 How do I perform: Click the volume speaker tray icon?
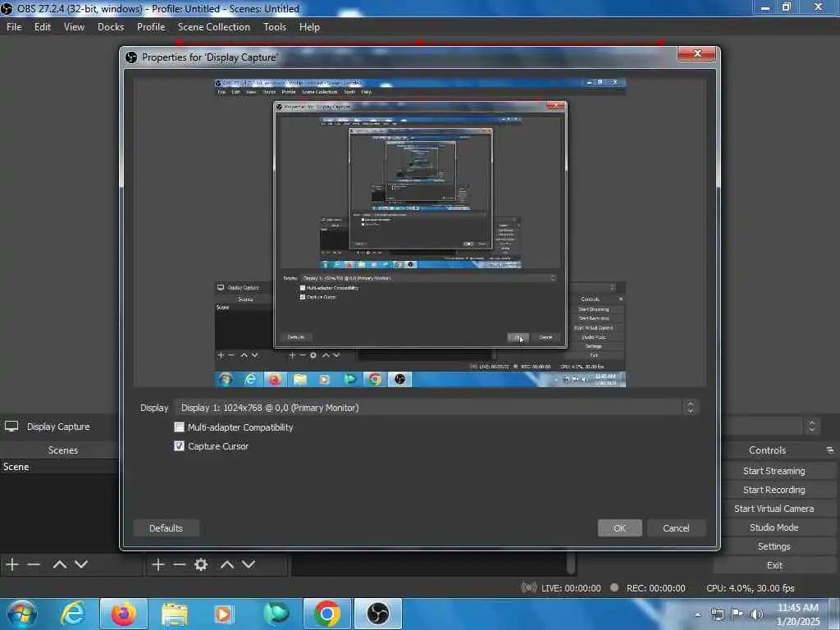click(x=757, y=614)
